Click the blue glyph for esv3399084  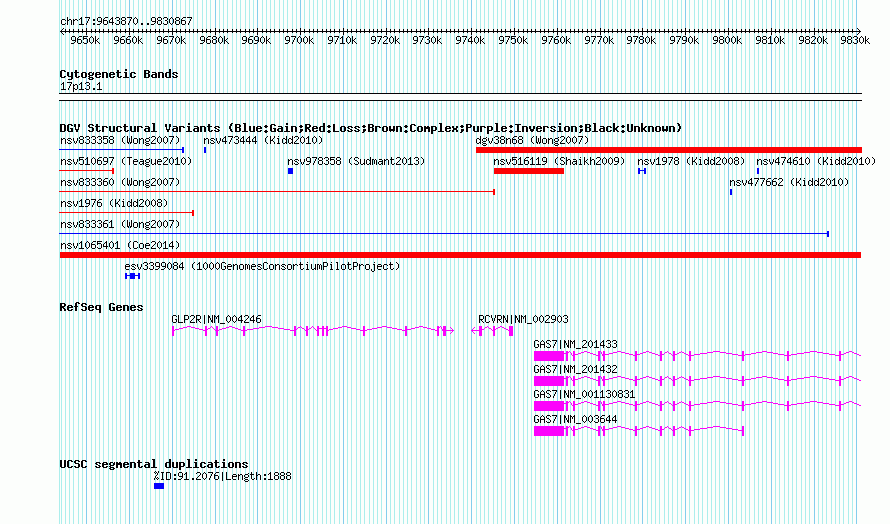(x=132, y=276)
